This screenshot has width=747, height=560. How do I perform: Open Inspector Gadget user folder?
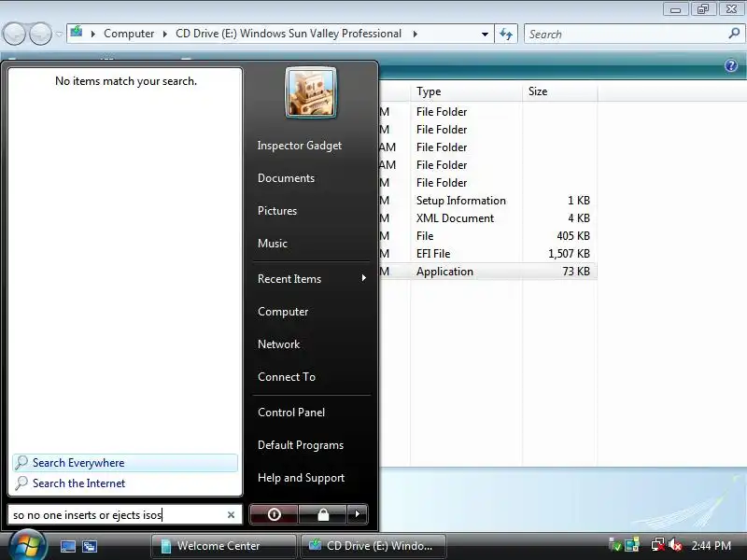coord(299,146)
